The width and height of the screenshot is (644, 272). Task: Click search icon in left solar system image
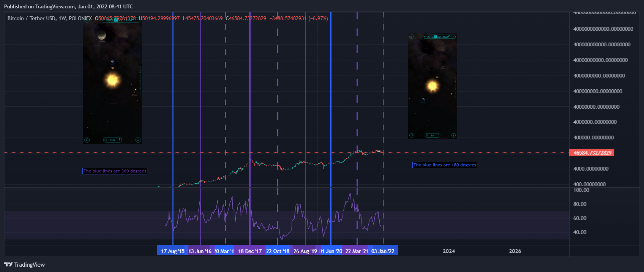coord(87,140)
